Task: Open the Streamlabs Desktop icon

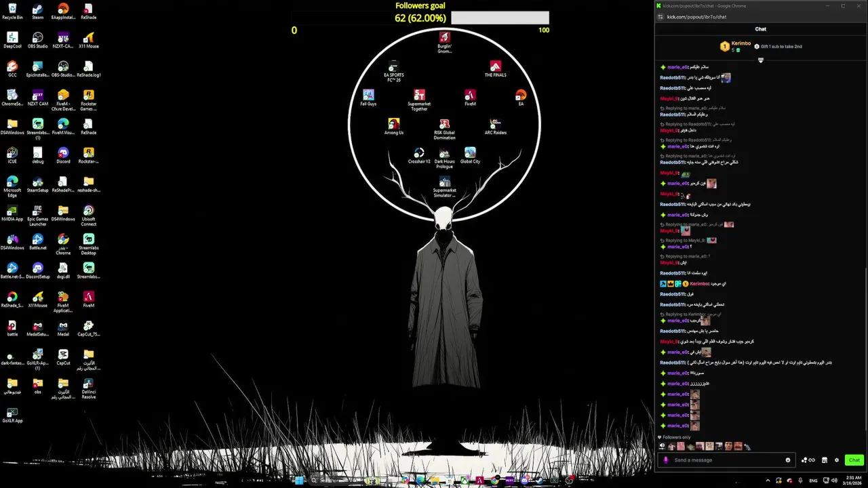Action: point(88,243)
